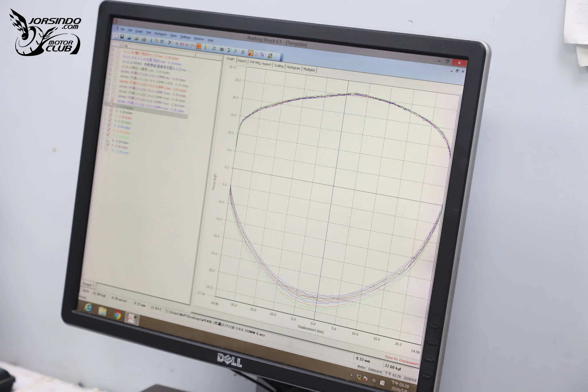
Task: Open the toolbar overflow options arrow
Action: coord(282,59)
